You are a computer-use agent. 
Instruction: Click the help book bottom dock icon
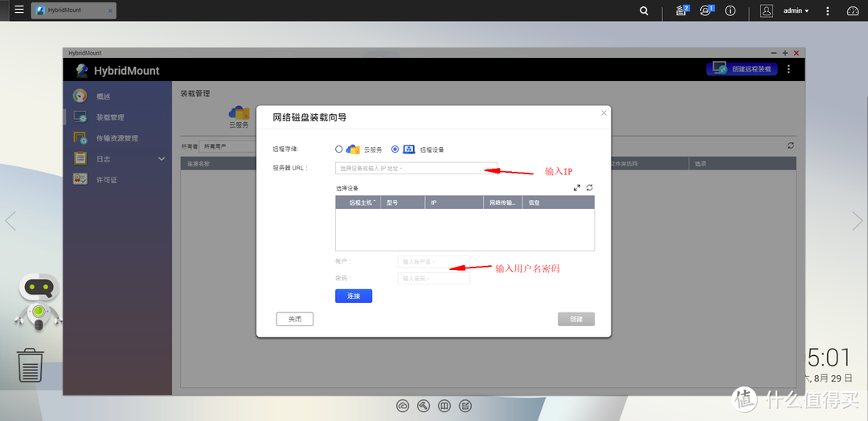[x=444, y=406]
